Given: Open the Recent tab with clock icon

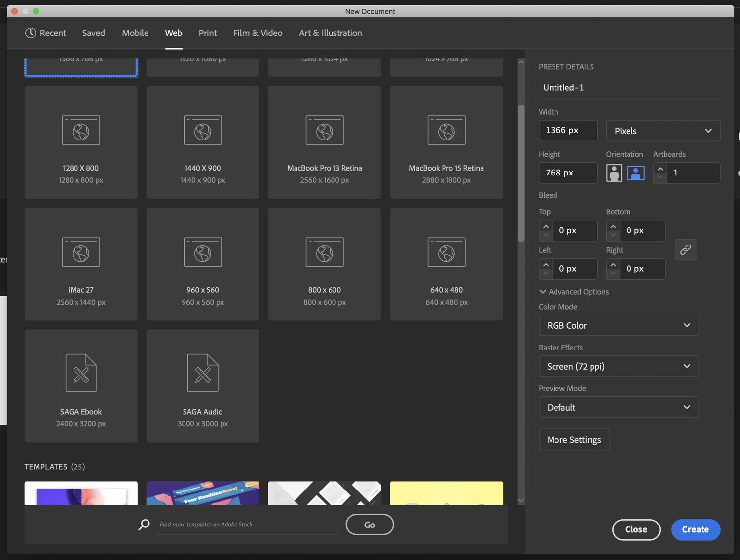Looking at the screenshot, I should click(45, 33).
